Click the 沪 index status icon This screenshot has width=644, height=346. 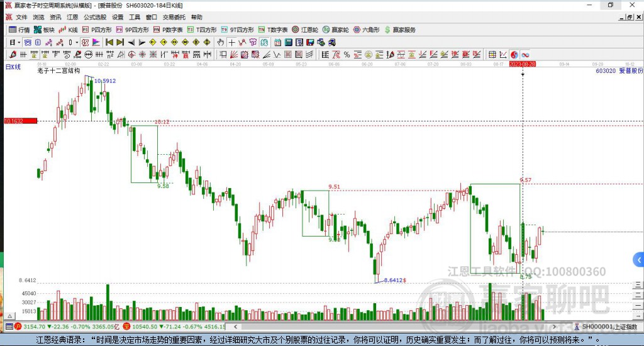(x=18, y=326)
